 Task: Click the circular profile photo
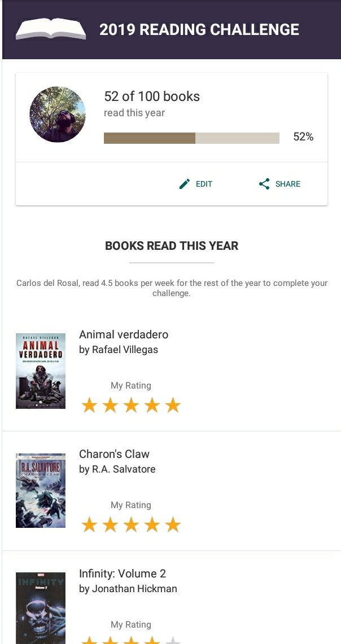point(58,114)
